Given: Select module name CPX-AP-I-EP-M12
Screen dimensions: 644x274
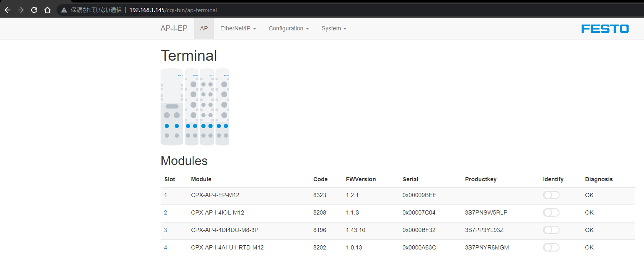Looking at the screenshot, I should tap(215, 195).
